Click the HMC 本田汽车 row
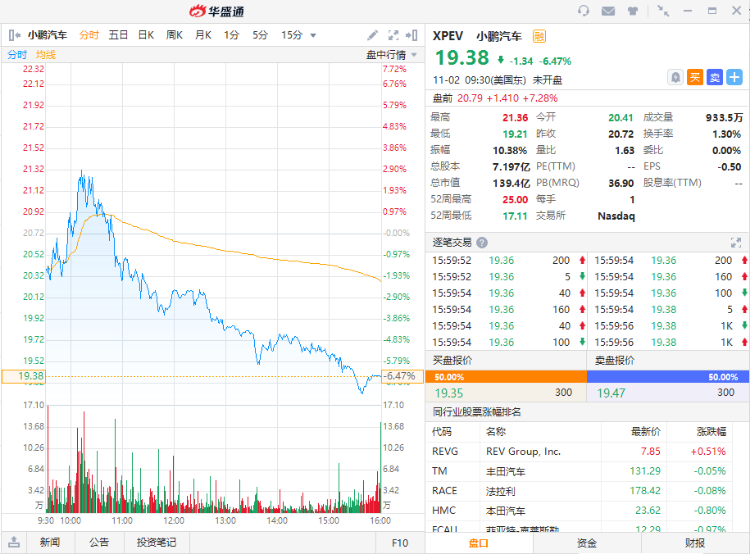The width and height of the screenshot is (750, 554). click(579, 510)
